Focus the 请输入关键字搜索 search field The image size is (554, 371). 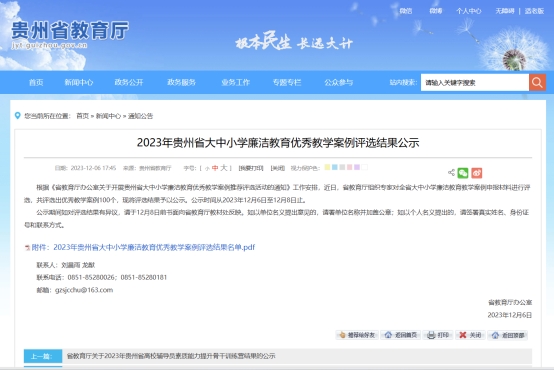click(475, 82)
